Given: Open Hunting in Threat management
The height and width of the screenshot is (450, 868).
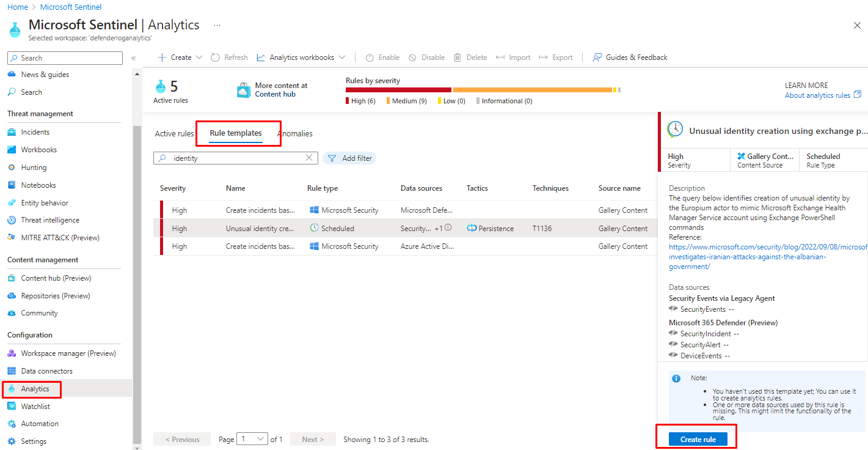Looking at the screenshot, I should pos(34,168).
